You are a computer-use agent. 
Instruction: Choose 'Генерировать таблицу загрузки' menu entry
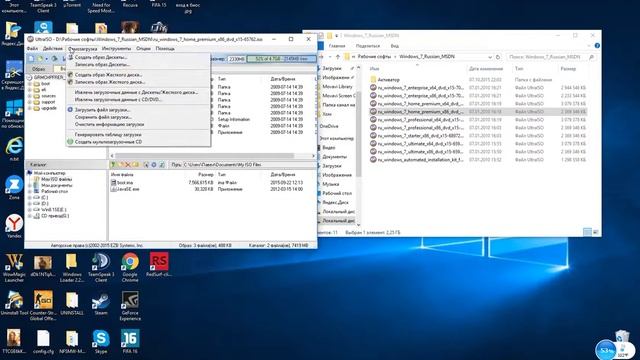[138, 134]
